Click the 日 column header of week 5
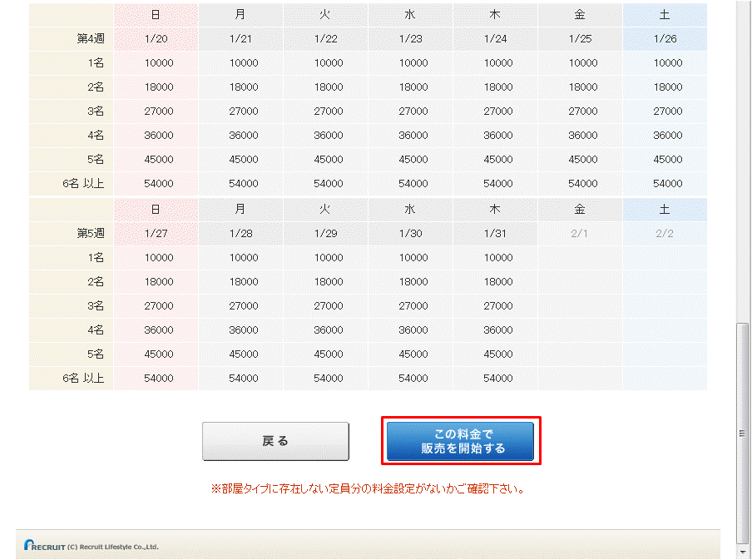Viewport: 752px width, 560px height. pos(155,210)
